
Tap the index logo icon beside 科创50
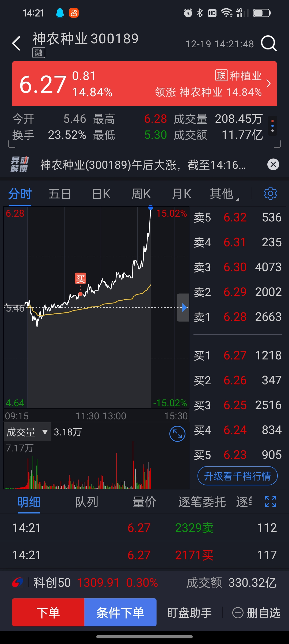point(18,582)
